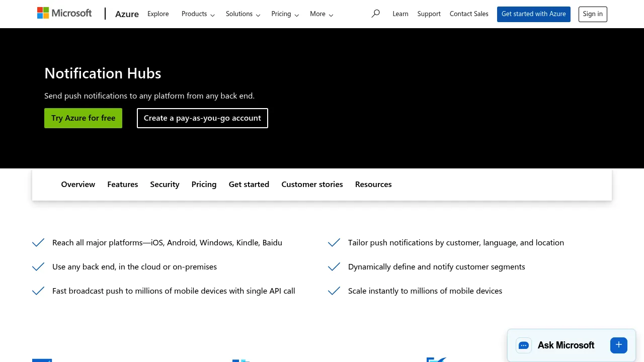Go to Azure home link
Screen dimensions: 644x362
click(x=127, y=14)
